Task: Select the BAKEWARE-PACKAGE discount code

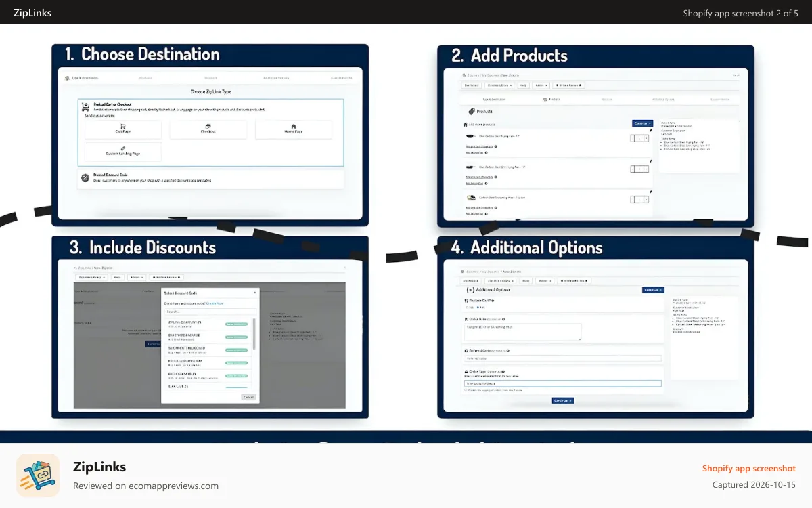Action: coord(208,337)
